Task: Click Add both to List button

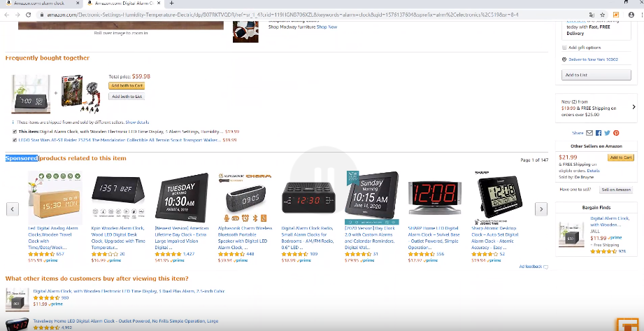Action: tap(127, 97)
